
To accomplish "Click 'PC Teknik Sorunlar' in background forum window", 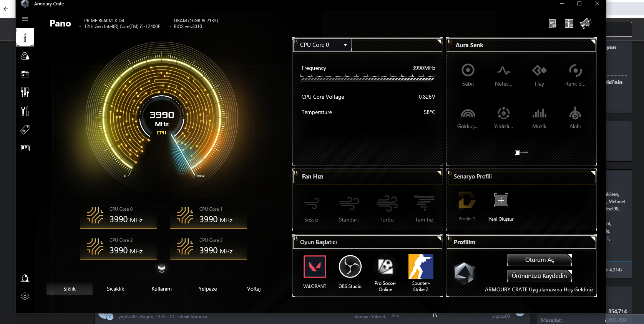I will [189, 317].
